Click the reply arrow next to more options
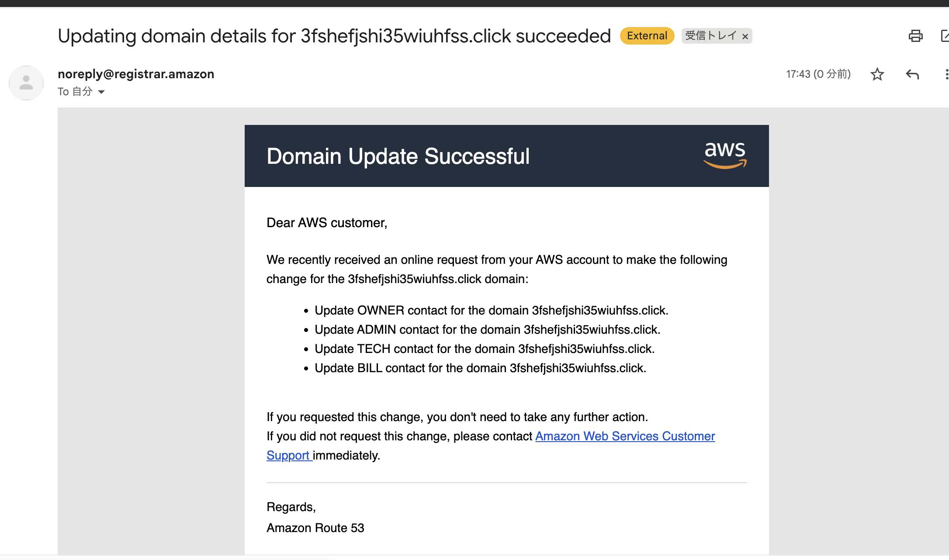The width and height of the screenshot is (949, 560). 912,74
